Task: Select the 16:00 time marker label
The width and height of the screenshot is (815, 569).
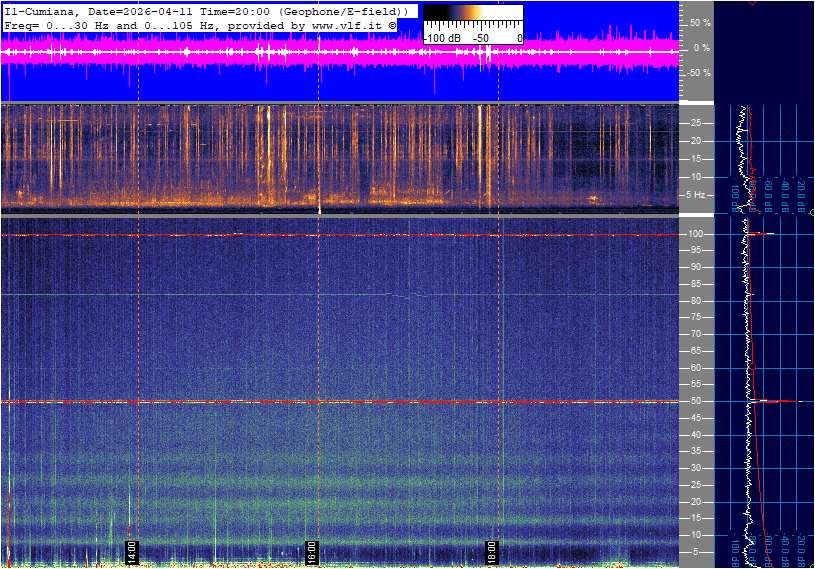Action: [311, 550]
